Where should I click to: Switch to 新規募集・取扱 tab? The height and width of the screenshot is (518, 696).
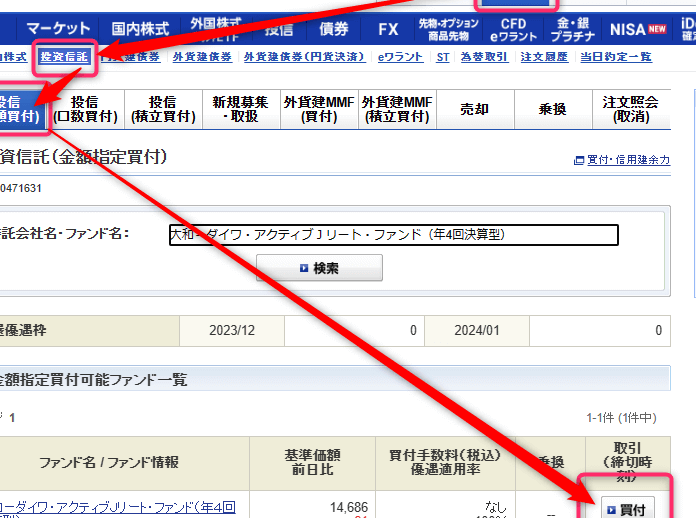coord(241,109)
